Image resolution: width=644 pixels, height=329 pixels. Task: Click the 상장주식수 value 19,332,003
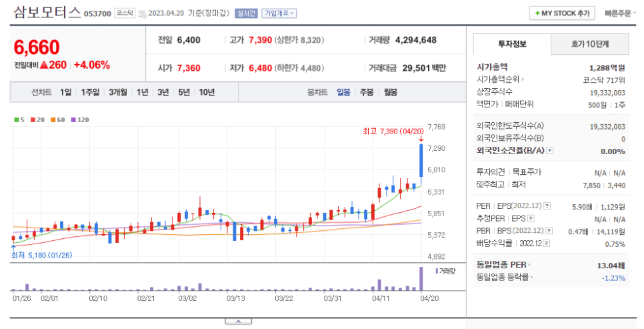click(607, 93)
